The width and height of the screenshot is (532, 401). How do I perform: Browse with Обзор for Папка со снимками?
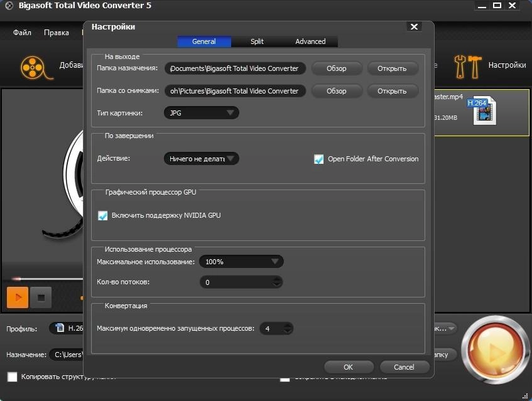point(337,91)
